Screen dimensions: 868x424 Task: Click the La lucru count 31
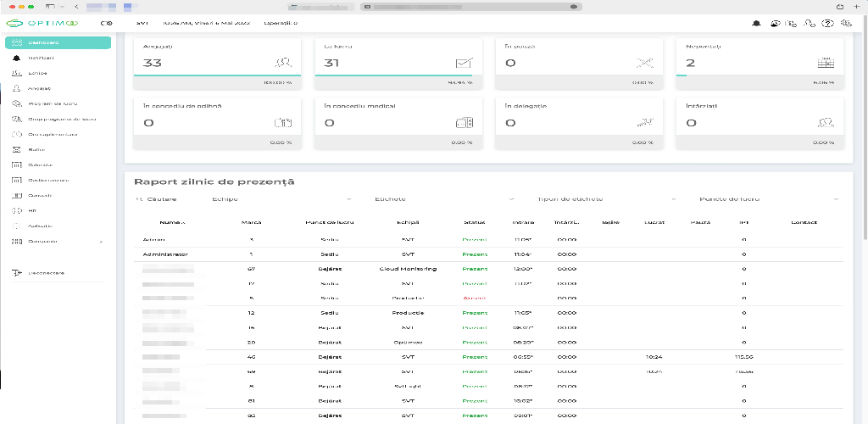pos(331,63)
